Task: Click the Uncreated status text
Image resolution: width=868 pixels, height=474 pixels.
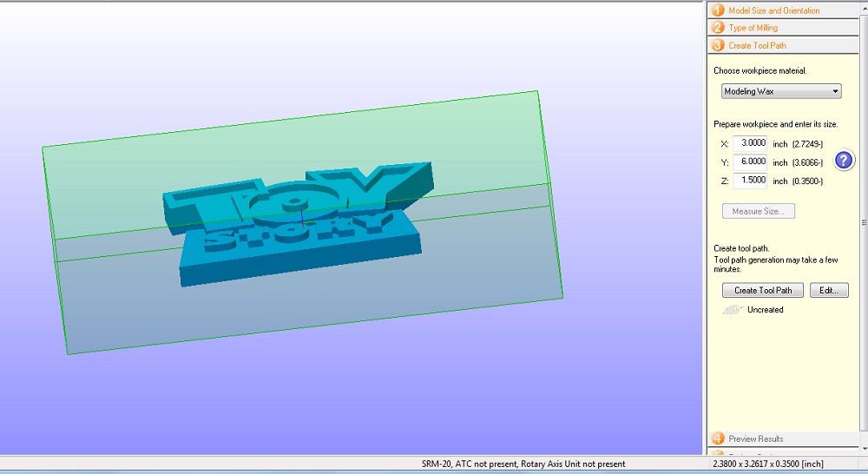Action: click(765, 310)
